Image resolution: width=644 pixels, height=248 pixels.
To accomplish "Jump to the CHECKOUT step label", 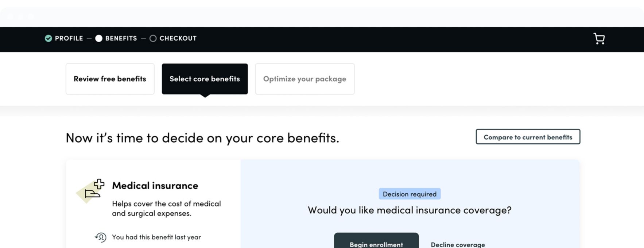I will tap(178, 38).
